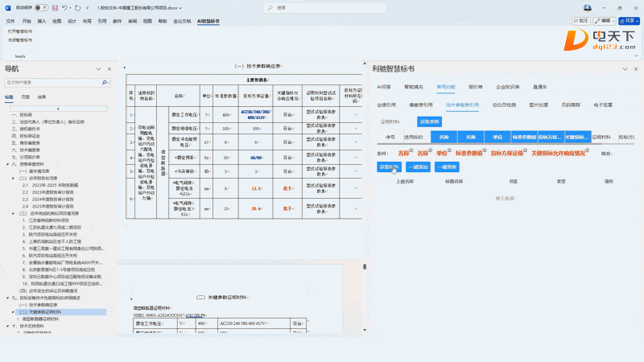Open the AI问答 tab in side pane

tap(384, 87)
